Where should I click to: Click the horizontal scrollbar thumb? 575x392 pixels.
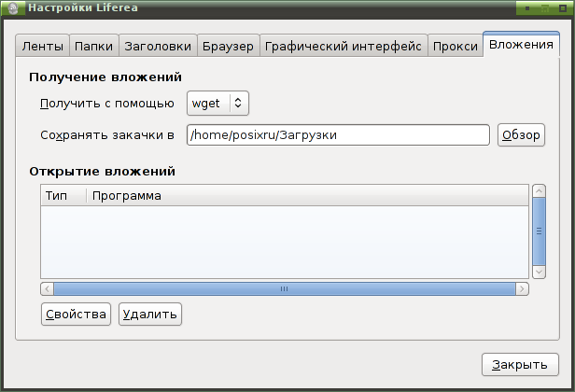point(285,289)
